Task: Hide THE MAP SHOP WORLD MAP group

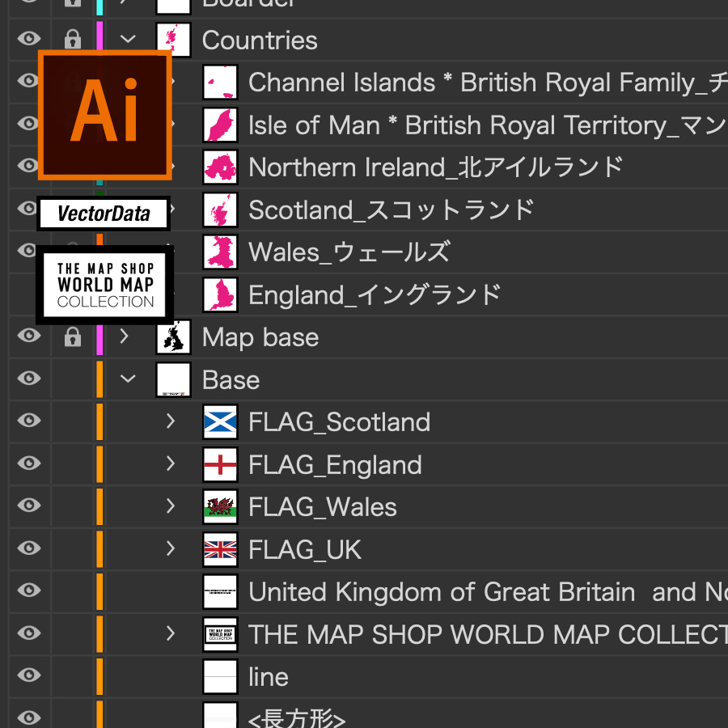Action: [29, 633]
